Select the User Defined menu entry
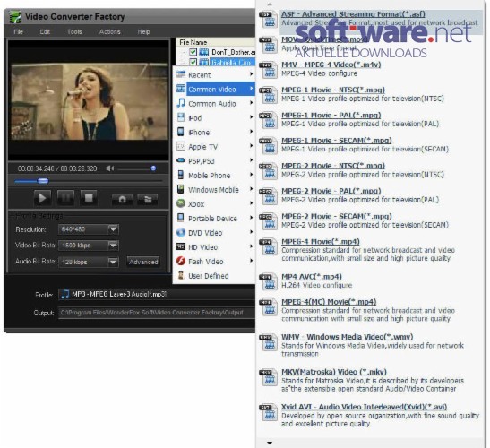The width and height of the screenshot is (490, 448). tap(215, 276)
